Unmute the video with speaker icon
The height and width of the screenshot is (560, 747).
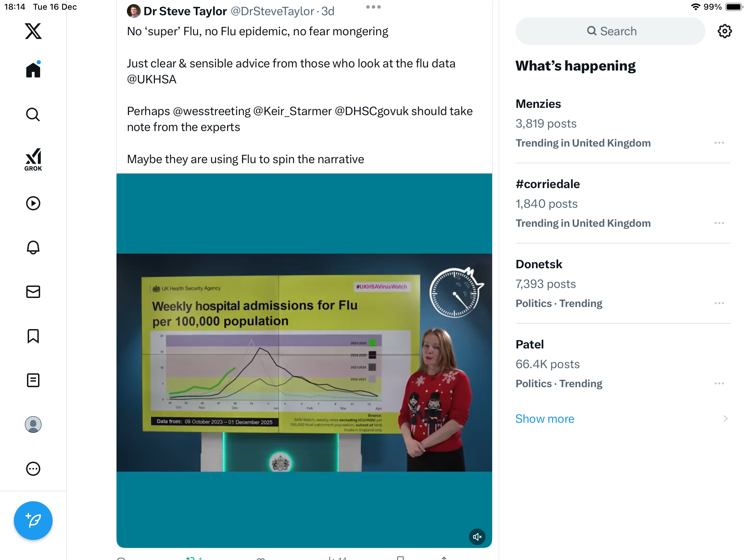pos(477,537)
